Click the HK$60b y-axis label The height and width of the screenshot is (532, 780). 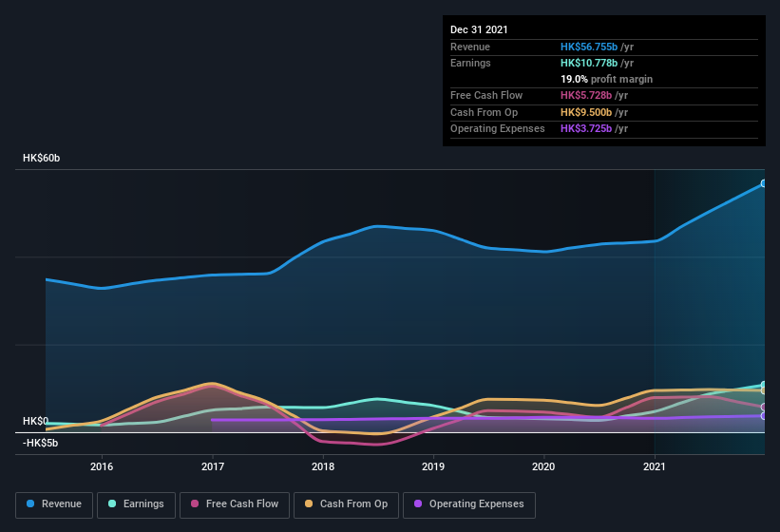41,158
